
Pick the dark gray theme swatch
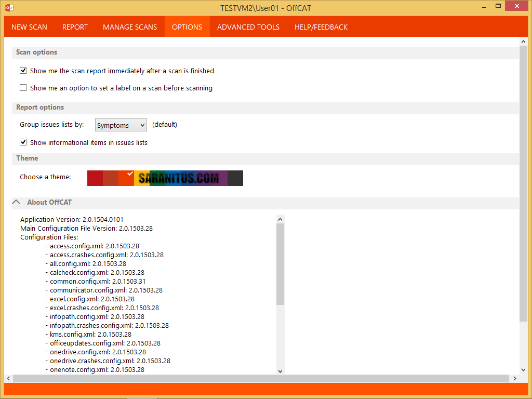pos(235,178)
